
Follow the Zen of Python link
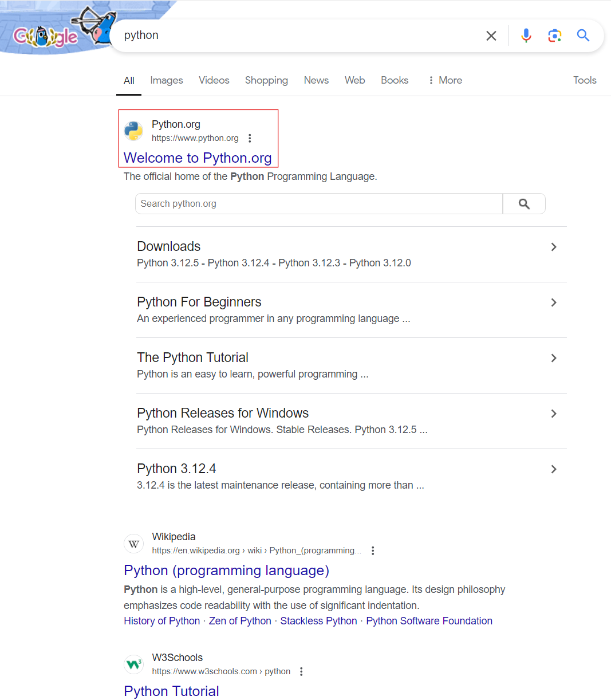(240, 620)
